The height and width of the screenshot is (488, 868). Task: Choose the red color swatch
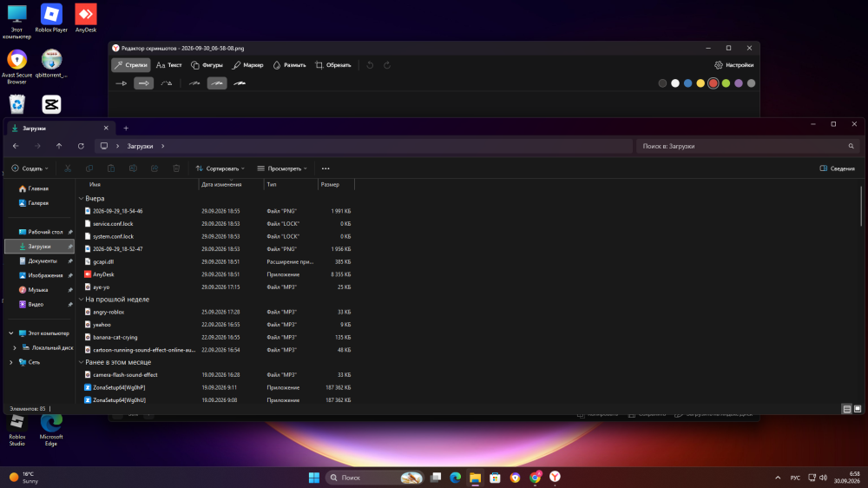[713, 83]
